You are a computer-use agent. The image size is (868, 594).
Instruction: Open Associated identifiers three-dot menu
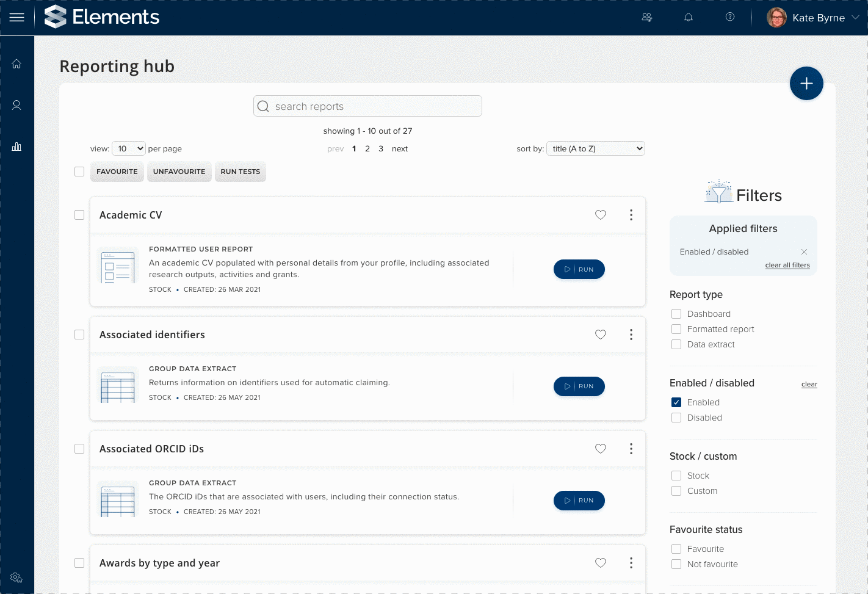pos(631,335)
